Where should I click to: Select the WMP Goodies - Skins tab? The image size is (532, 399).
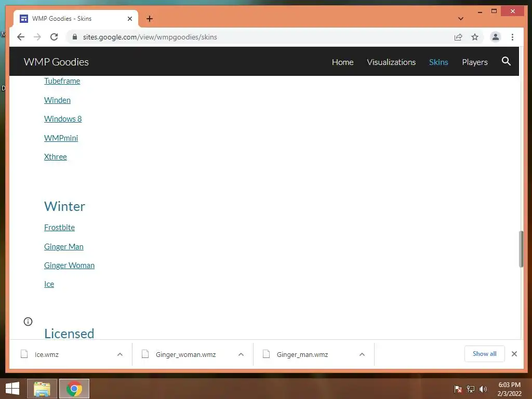[x=75, y=19]
